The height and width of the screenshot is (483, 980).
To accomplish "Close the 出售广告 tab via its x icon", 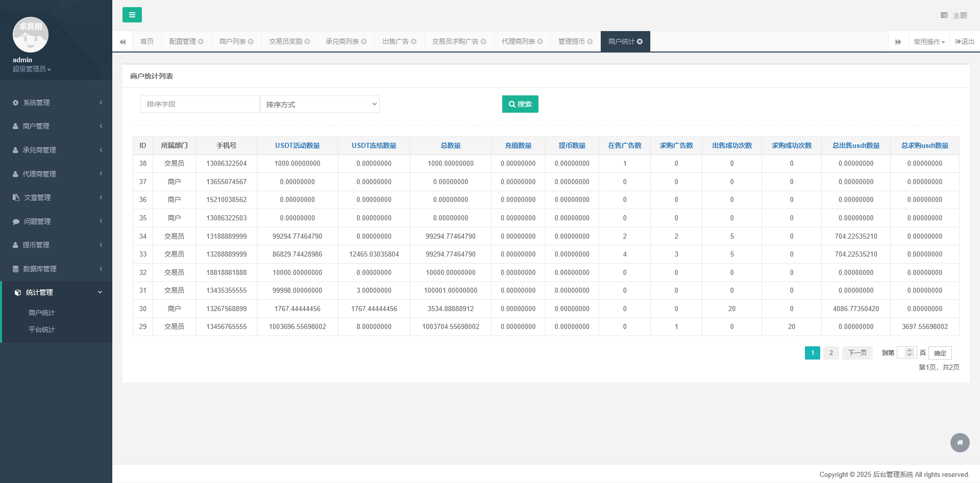I will click(413, 42).
